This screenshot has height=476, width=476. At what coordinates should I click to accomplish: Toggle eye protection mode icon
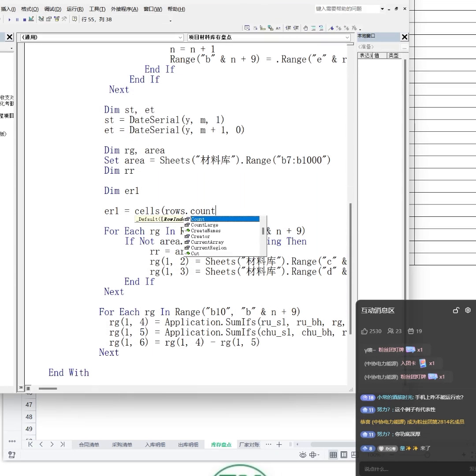pyautogui.click(x=303, y=455)
